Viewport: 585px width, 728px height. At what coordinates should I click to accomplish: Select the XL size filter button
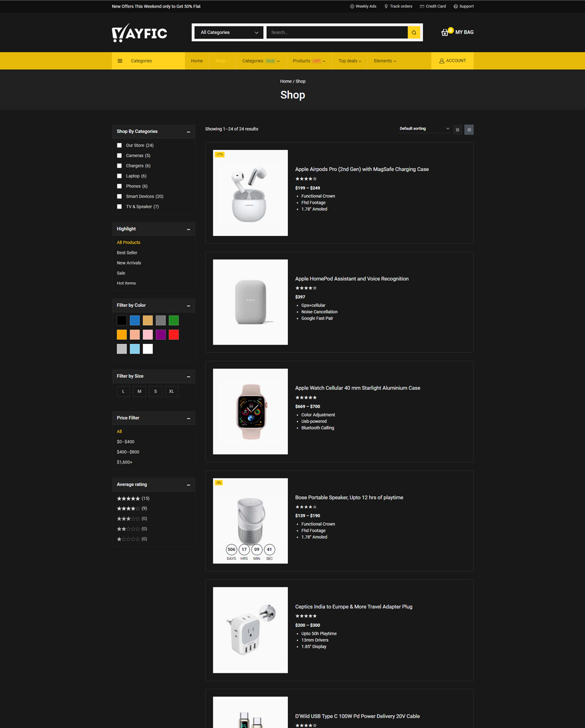[172, 391]
